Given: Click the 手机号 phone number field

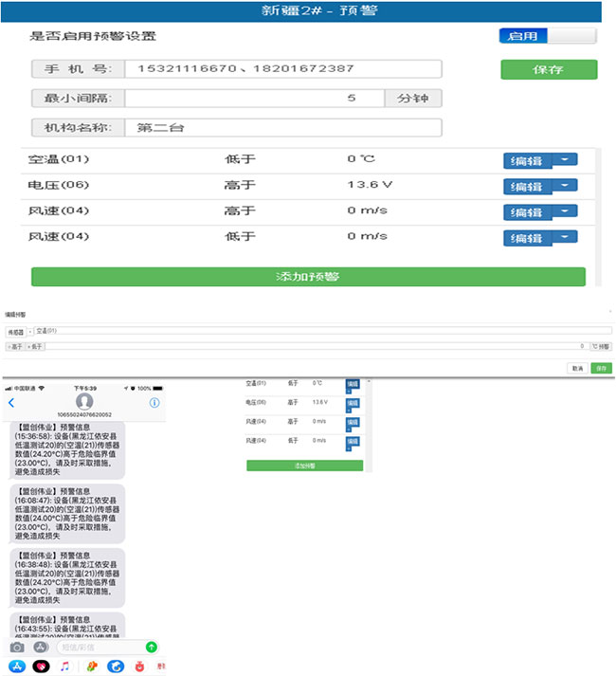Looking at the screenshot, I should [x=284, y=69].
